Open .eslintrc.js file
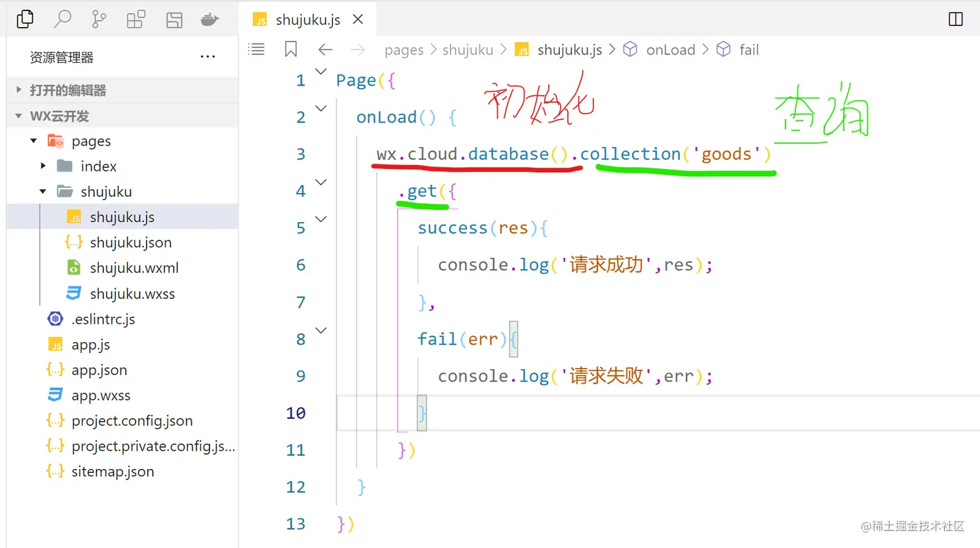The height and width of the screenshot is (548, 980). (x=122, y=319)
